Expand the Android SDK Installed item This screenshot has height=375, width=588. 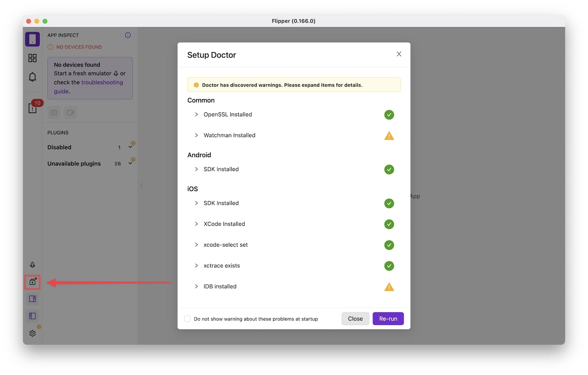click(x=196, y=169)
